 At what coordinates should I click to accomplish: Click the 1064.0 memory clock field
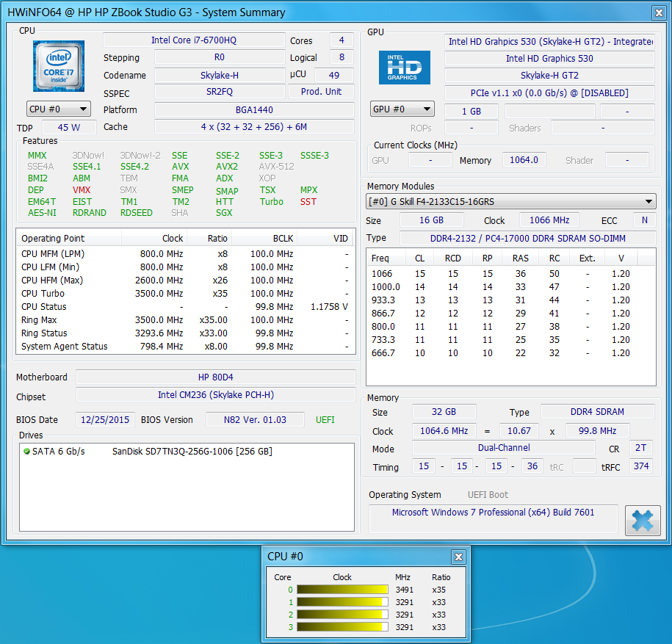click(x=524, y=160)
